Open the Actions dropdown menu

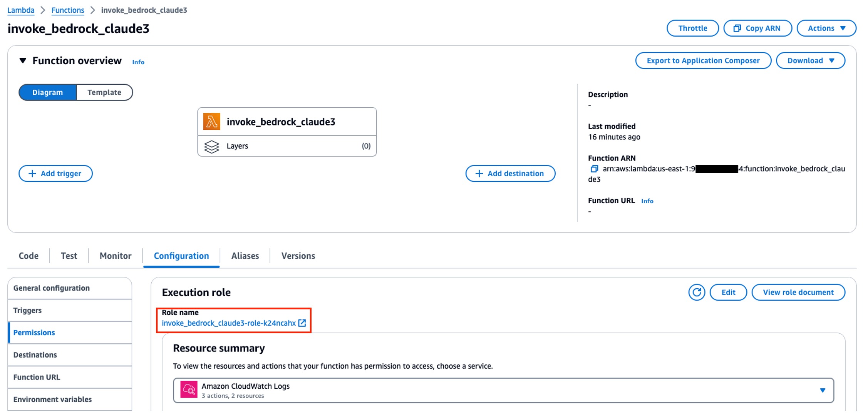tap(826, 28)
